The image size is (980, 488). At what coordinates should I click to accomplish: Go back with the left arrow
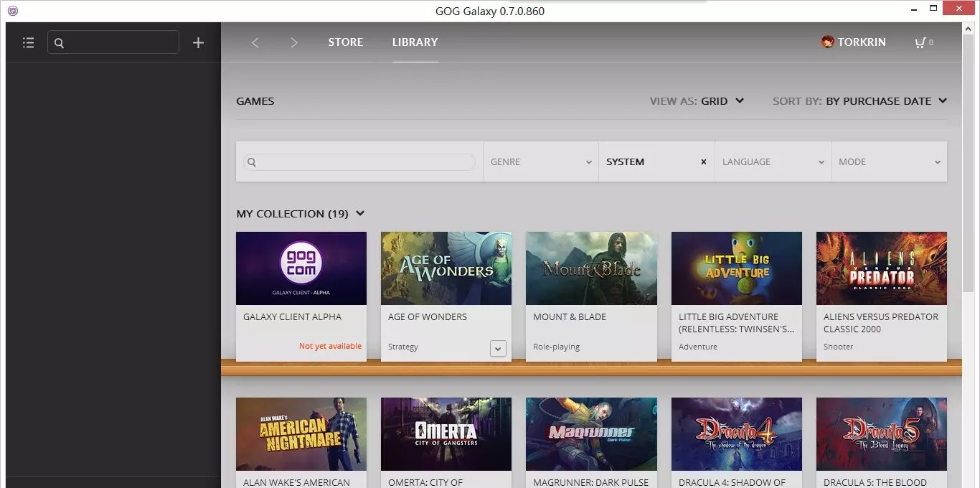tap(255, 42)
